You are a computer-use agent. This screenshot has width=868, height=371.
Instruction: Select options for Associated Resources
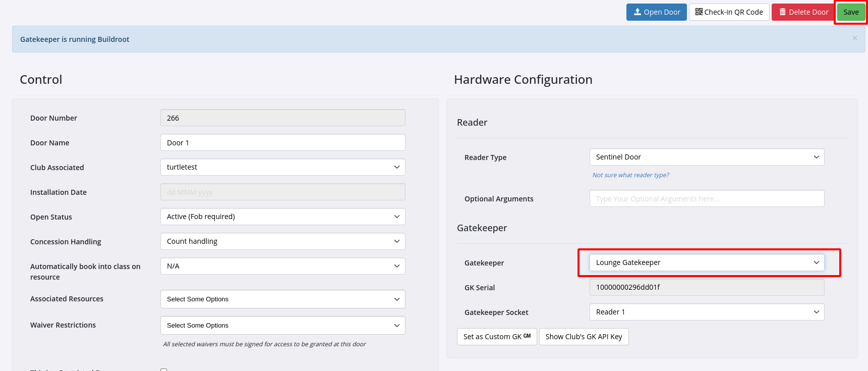[x=282, y=299]
